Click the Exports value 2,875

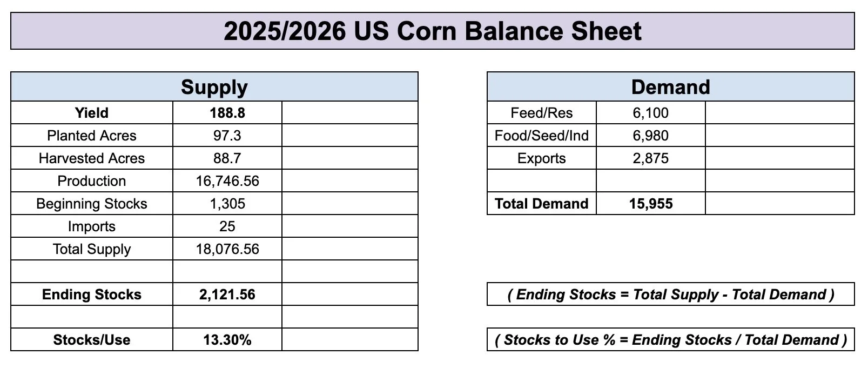coord(651,158)
